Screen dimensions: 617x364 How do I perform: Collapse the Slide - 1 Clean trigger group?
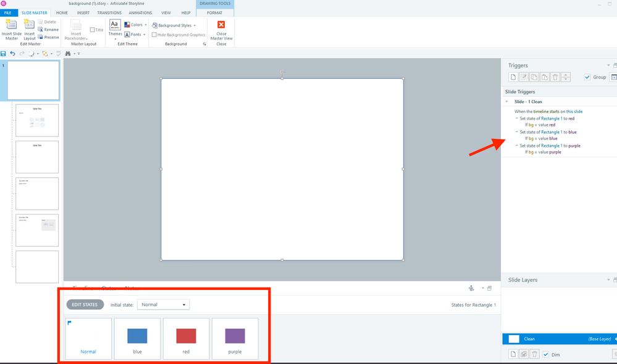point(507,101)
